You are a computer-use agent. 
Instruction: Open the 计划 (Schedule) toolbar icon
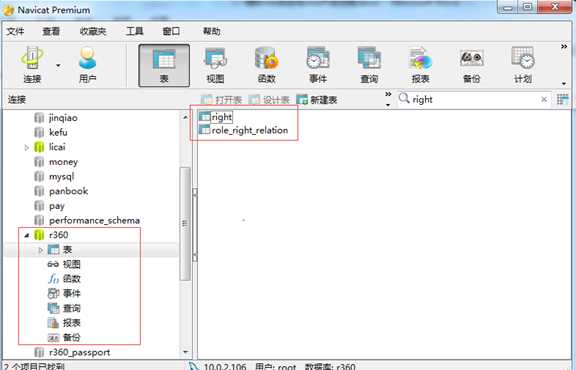(x=523, y=65)
